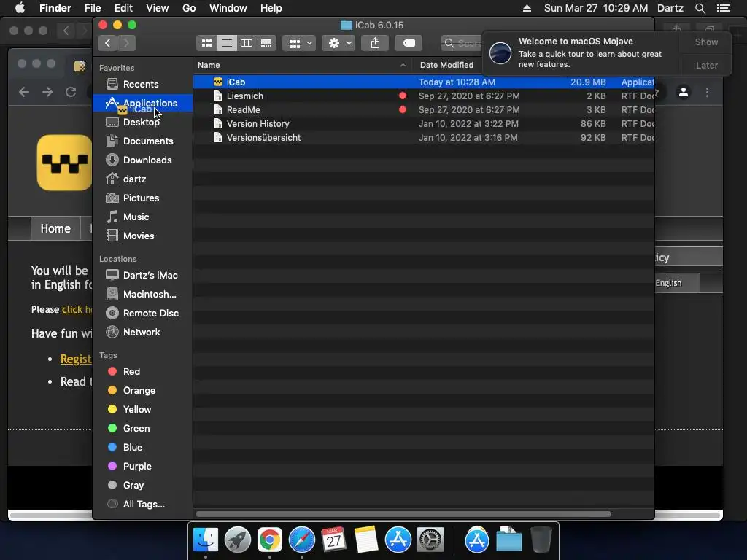The image size is (747, 560).
Task: Go forward in Finder window
Action: [126, 43]
